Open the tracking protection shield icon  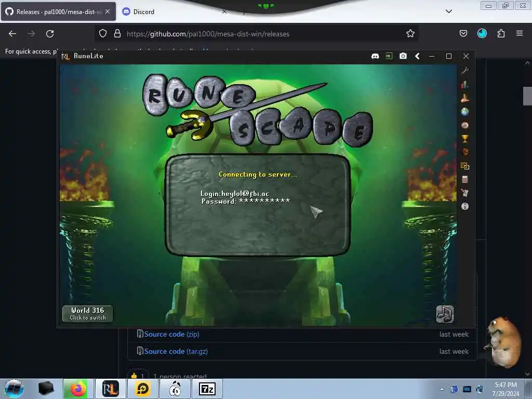click(103, 33)
